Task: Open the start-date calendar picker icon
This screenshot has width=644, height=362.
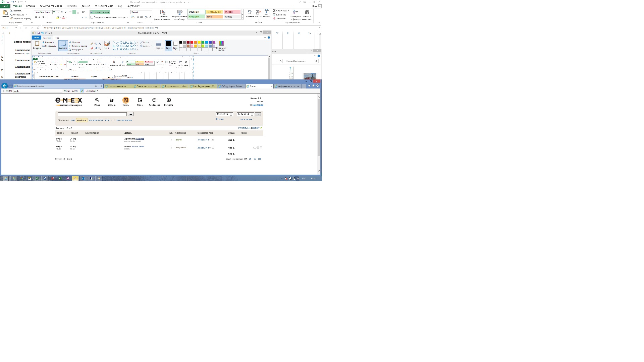Action: click(x=231, y=114)
